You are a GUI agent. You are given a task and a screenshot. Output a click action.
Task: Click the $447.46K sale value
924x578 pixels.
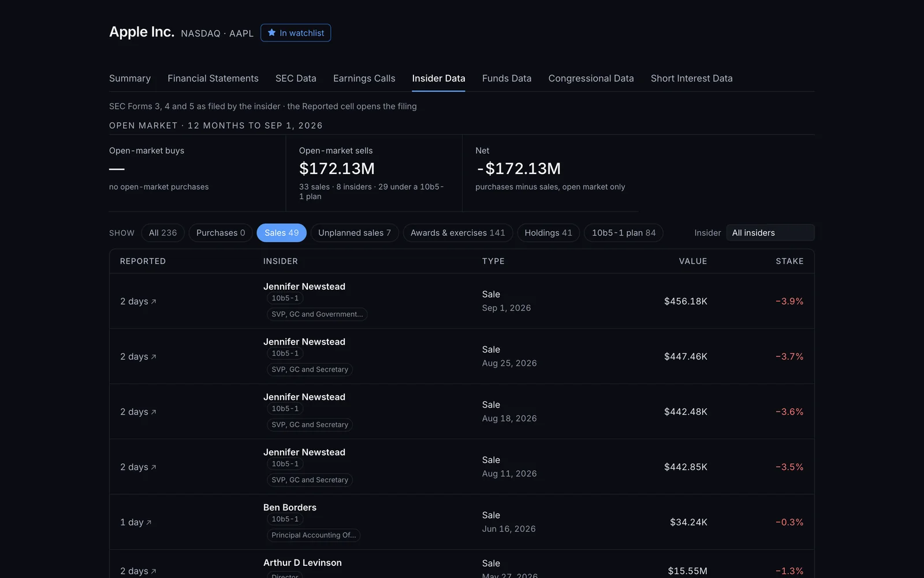685,357
